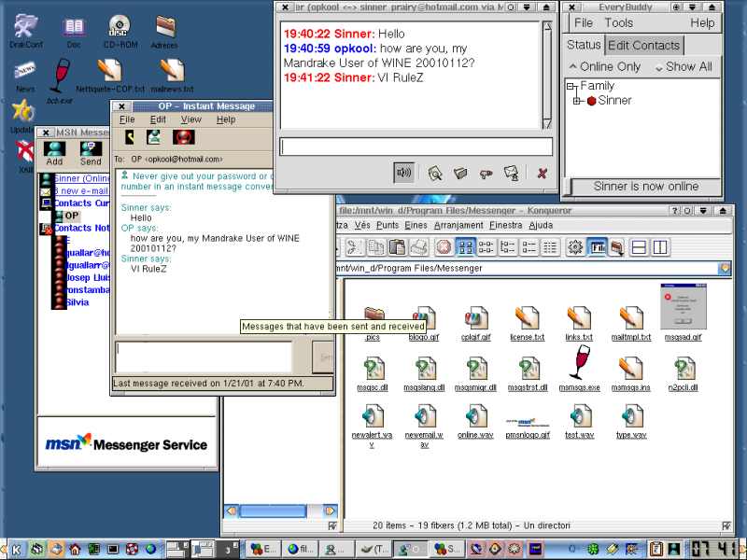Image resolution: width=747 pixels, height=560 pixels.
Task: Click the copy icon in Konqueror toolbar
Action: coord(376,247)
